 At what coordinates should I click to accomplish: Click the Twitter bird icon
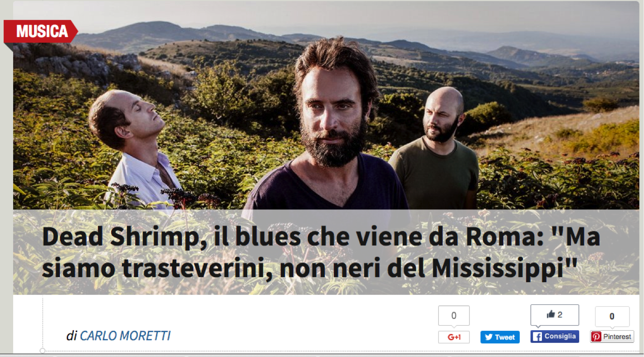(x=488, y=337)
